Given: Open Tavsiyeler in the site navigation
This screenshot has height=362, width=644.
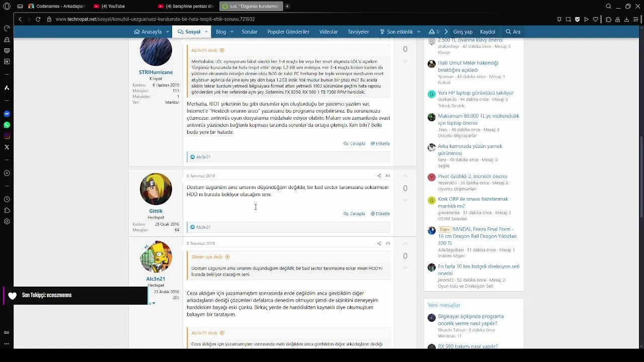Looking at the screenshot, I should [358, 32].
